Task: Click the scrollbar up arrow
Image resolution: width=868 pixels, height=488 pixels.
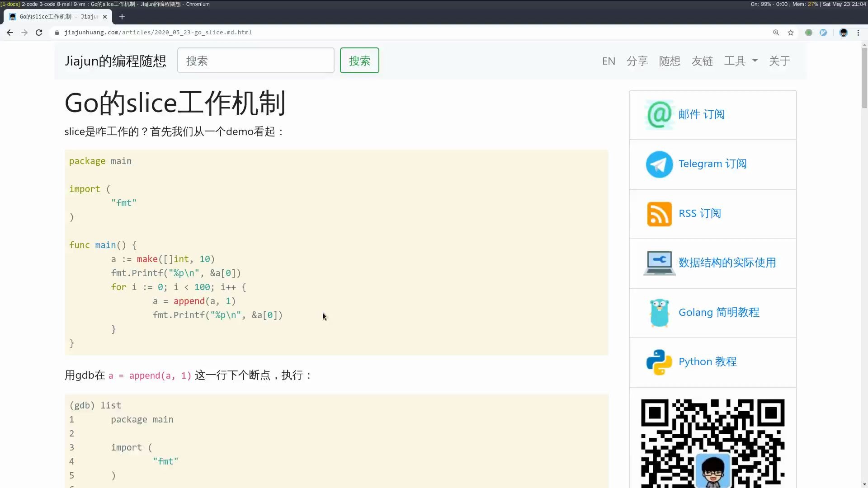Action: 864,45
